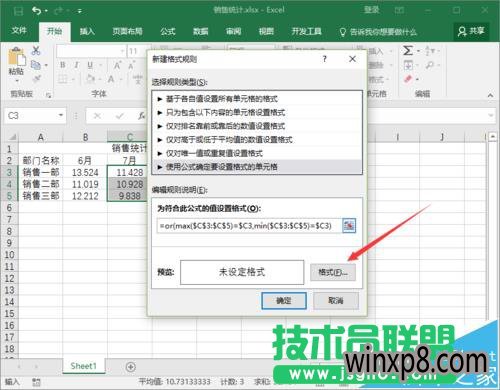Click the AutoSum sigma icon

tap(408, 51)
